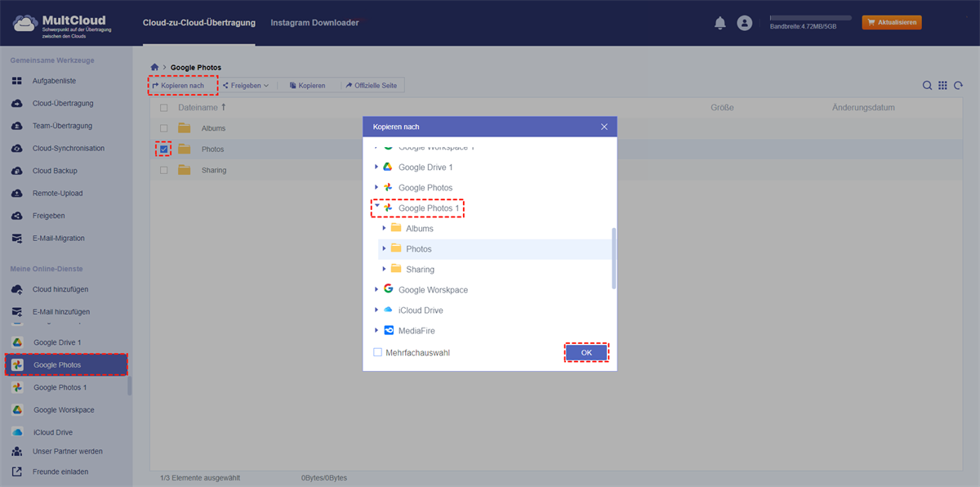Click the refresh icon
The image size is (980, 487).
[958, 85]
